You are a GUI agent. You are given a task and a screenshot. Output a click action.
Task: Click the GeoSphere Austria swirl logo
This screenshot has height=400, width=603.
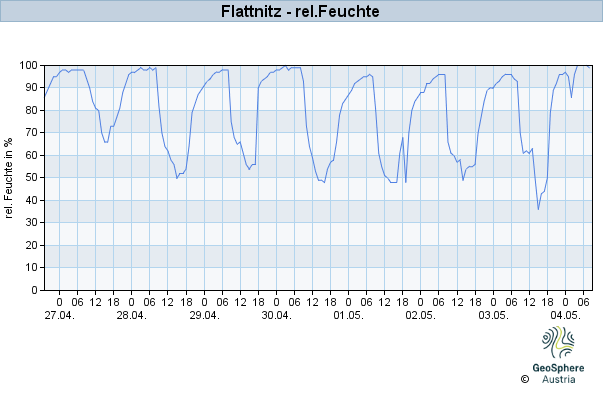[x=558, y=342]
